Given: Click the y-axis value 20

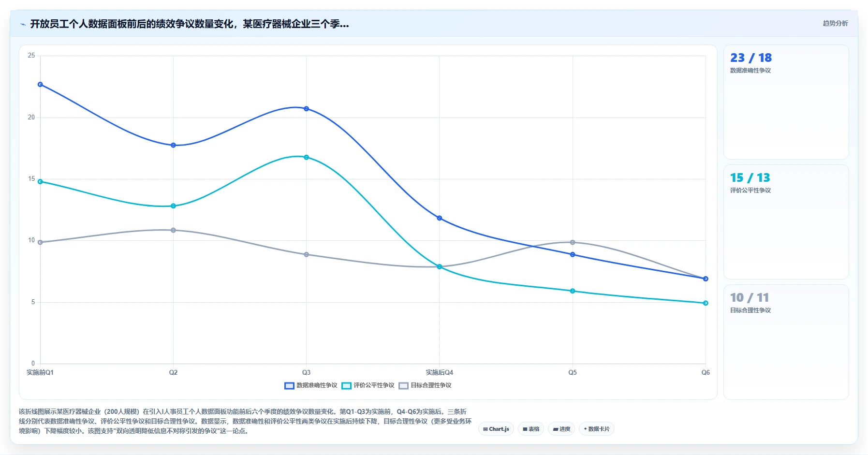Looking at the screenshot, I should pos(31,117).
